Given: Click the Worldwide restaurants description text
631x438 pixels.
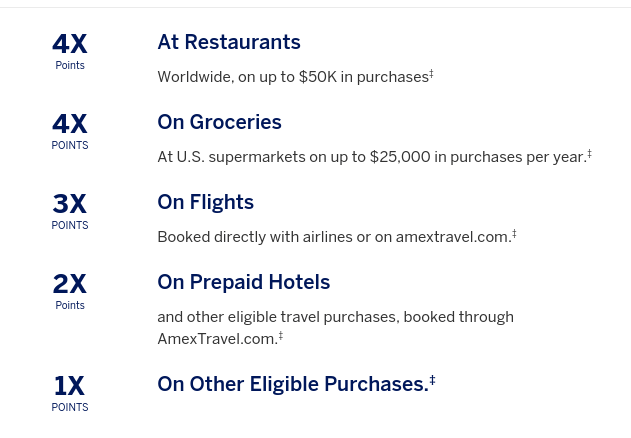Looking at the screenshot, I should click(x=292, y=77).
